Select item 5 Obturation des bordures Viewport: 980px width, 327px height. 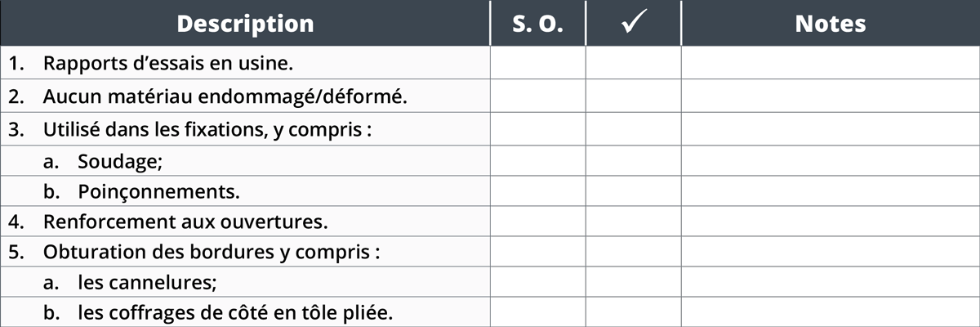coord(245,252)
